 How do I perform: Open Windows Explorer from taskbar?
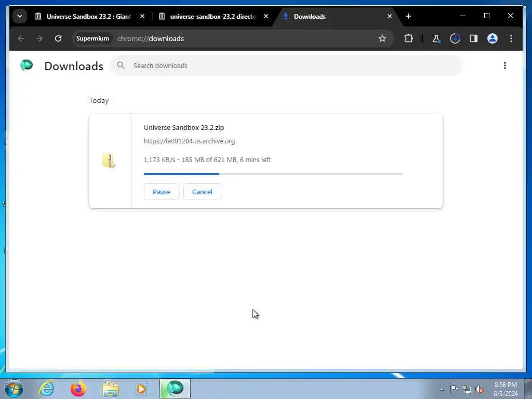click(111, 389)
